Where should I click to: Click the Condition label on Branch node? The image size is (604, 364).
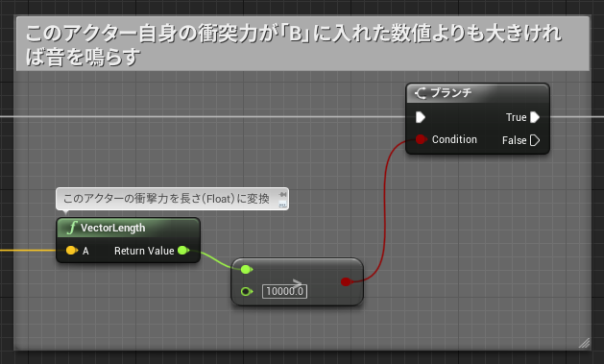(x=454, y=139)
